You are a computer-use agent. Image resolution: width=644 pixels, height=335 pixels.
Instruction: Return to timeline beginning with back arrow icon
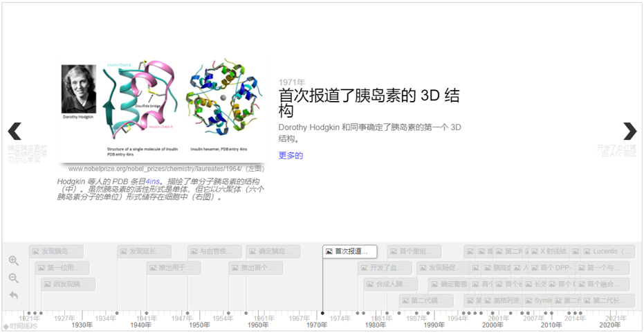pos(14,296)
